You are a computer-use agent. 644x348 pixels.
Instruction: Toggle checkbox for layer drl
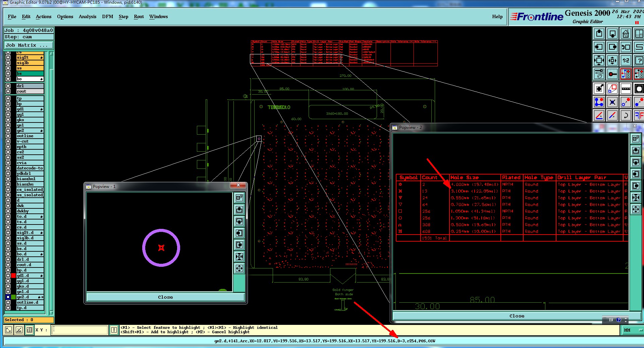(x=8, y=86)
